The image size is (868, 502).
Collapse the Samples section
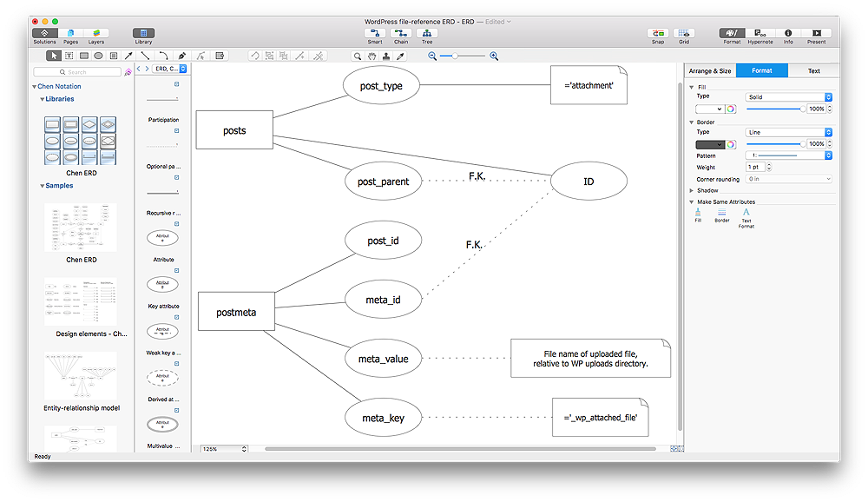pyautogui.click(x=42, y=186)
